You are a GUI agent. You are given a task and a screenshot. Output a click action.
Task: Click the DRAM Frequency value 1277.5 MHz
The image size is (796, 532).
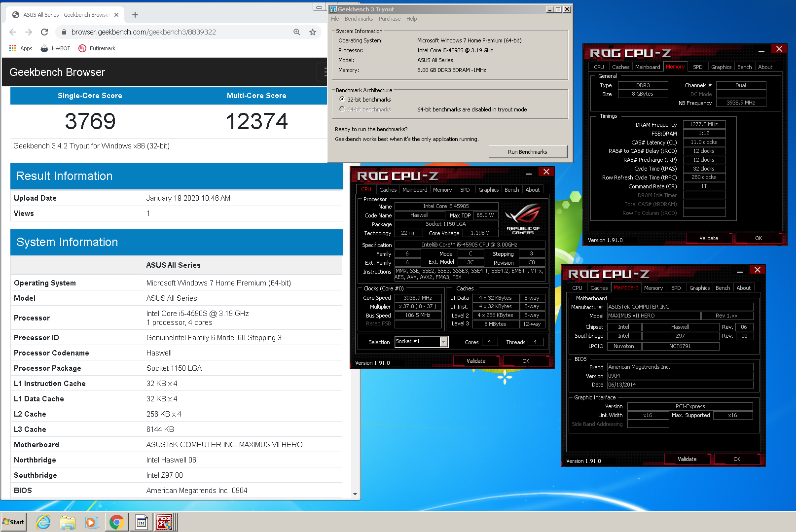704,125
